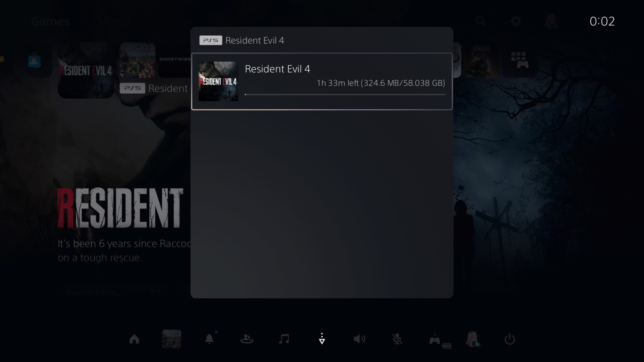Open Far Cry 5 switcher thumbnail in control bar
The height and width of the screenshot is (362, 644).
click(x=172, y=339)
